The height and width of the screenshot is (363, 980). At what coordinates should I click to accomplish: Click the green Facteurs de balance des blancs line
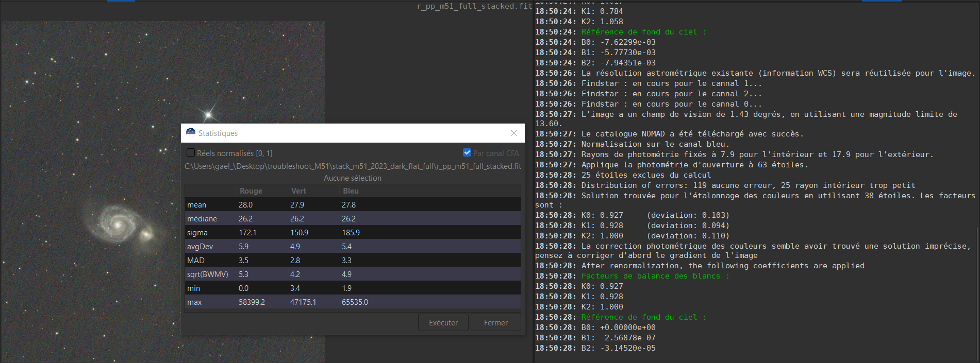(x=655, y=276)
